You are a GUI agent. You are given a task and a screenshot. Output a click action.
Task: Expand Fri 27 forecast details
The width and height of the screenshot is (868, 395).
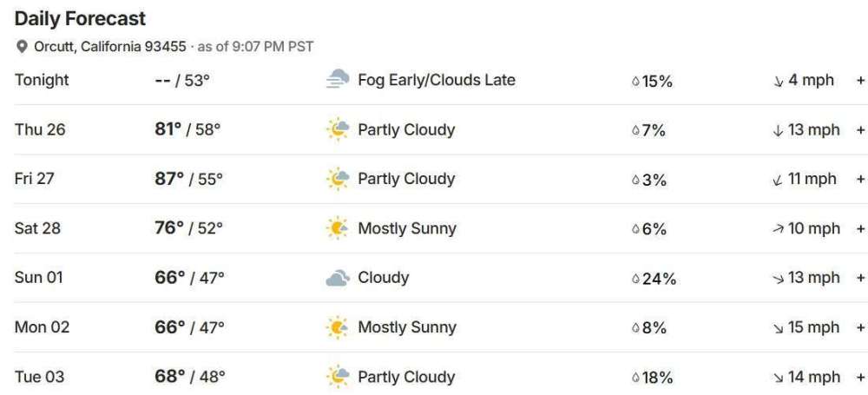point(860,180)
